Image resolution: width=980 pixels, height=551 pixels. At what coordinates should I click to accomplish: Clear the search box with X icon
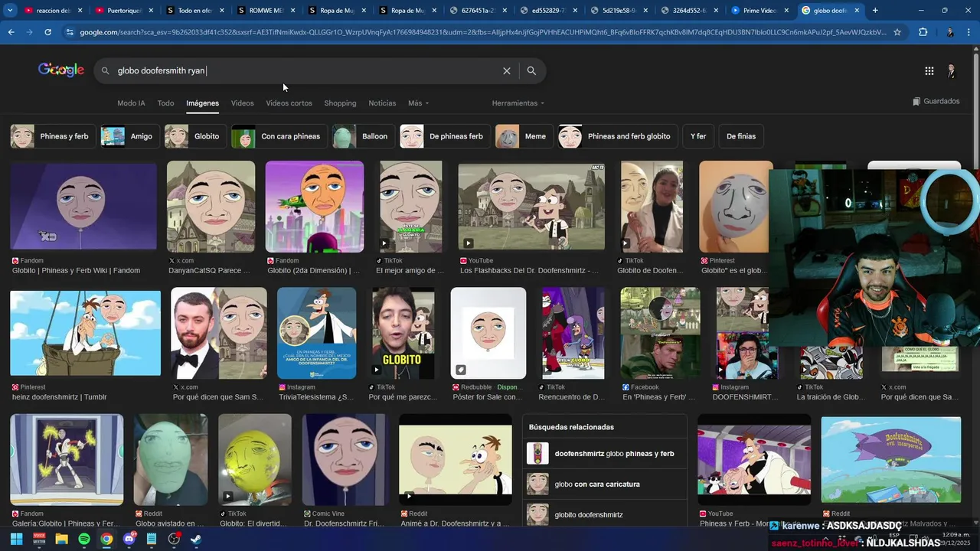pos(506,70)
